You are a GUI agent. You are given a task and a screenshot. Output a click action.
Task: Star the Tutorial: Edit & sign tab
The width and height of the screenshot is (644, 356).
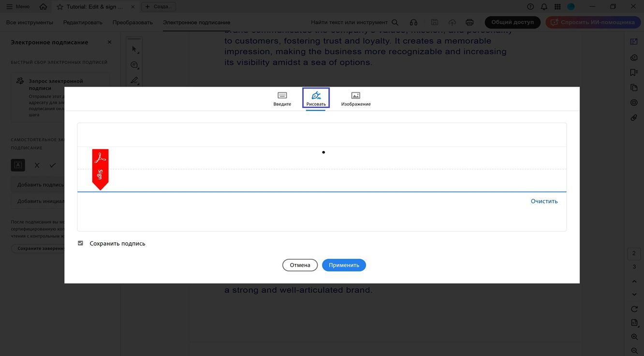[60, 7]
